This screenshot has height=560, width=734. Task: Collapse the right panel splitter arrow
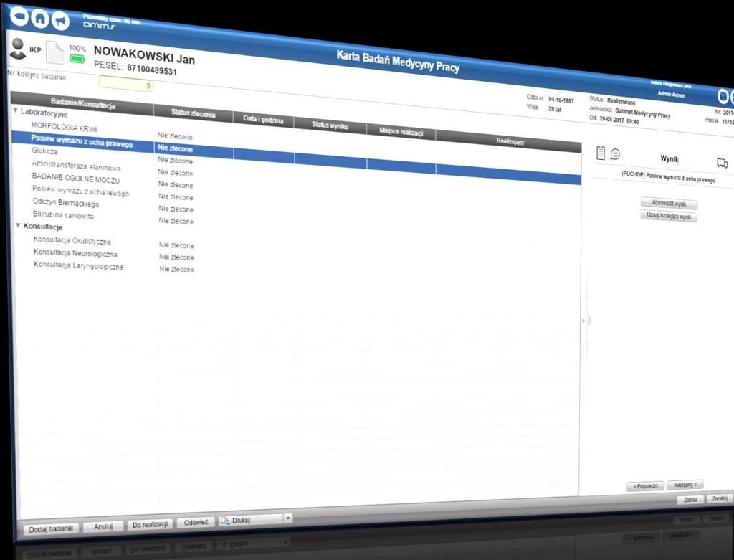pos(583,321)
